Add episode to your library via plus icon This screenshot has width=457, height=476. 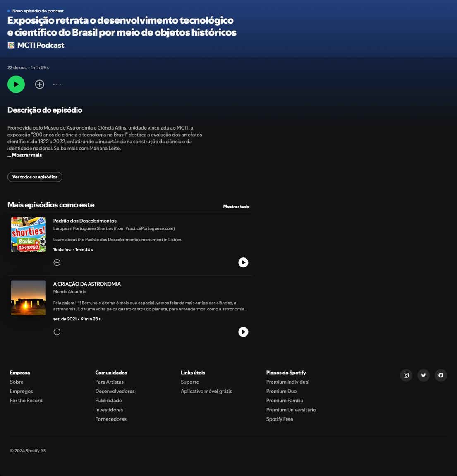(x=39, y=84)
